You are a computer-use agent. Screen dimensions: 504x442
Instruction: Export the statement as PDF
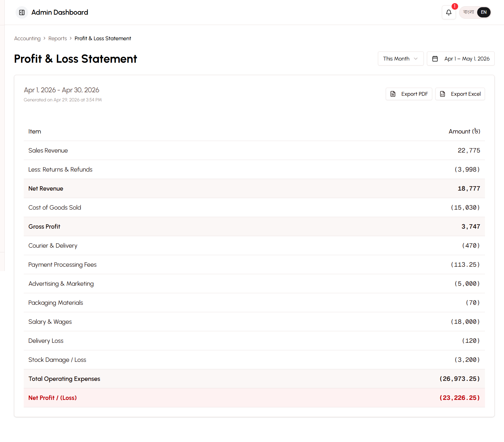pyautogui.click(x=409, y=94)
